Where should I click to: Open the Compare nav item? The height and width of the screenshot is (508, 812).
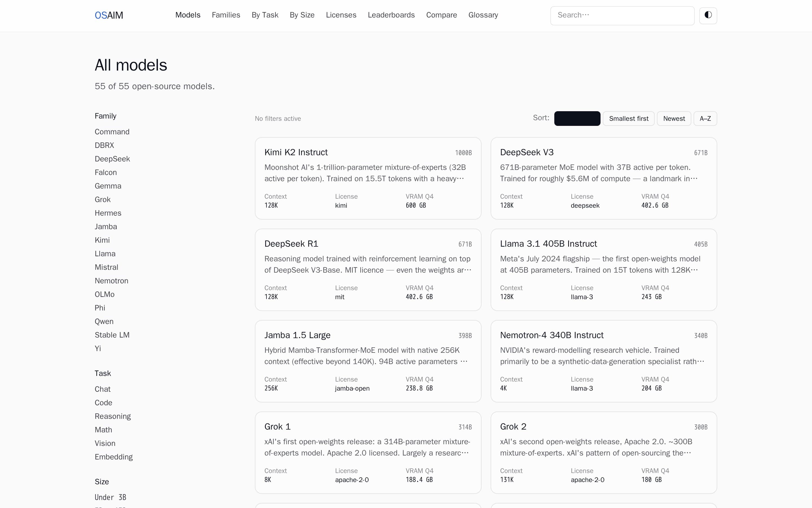pyautogui.click(x=442, y=15)
